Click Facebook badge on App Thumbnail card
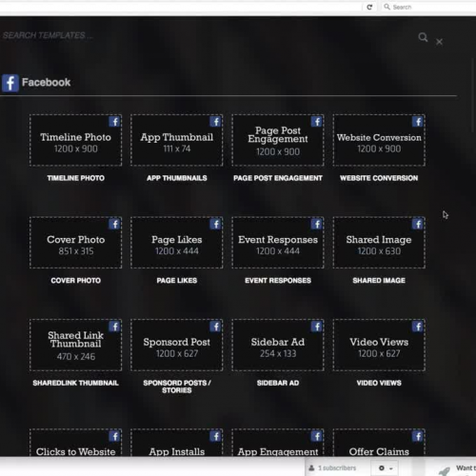The image size is (476, 476). tap(215, 122)
